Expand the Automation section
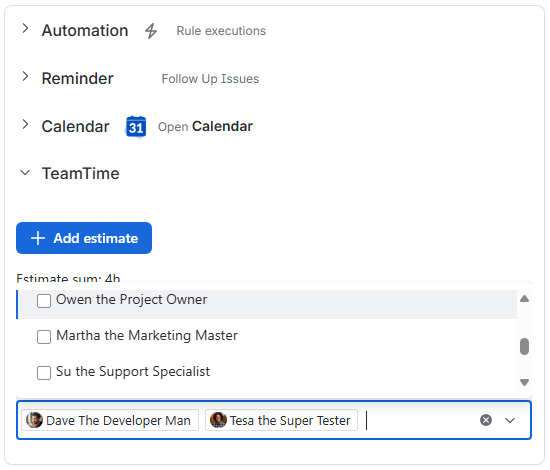 tap(25, 28)
